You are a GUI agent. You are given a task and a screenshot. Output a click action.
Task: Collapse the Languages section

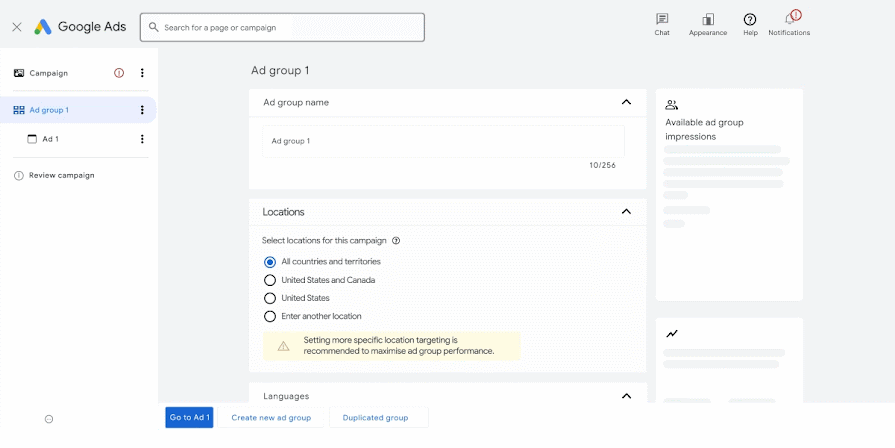[x=626, y=396]
